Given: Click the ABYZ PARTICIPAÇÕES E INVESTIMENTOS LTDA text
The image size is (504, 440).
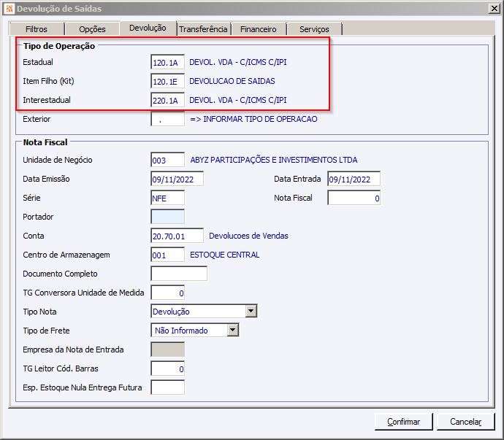Looking at the screenshot, I should point(274,160).
